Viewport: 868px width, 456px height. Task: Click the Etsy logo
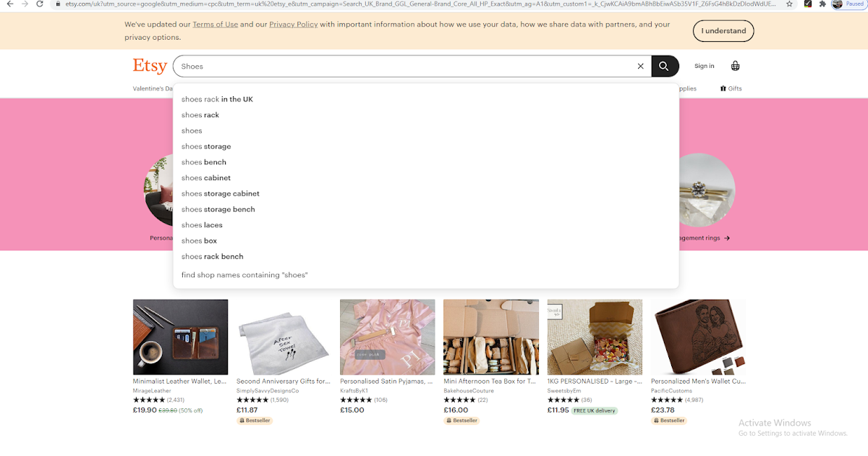click(x=150, y=66)
